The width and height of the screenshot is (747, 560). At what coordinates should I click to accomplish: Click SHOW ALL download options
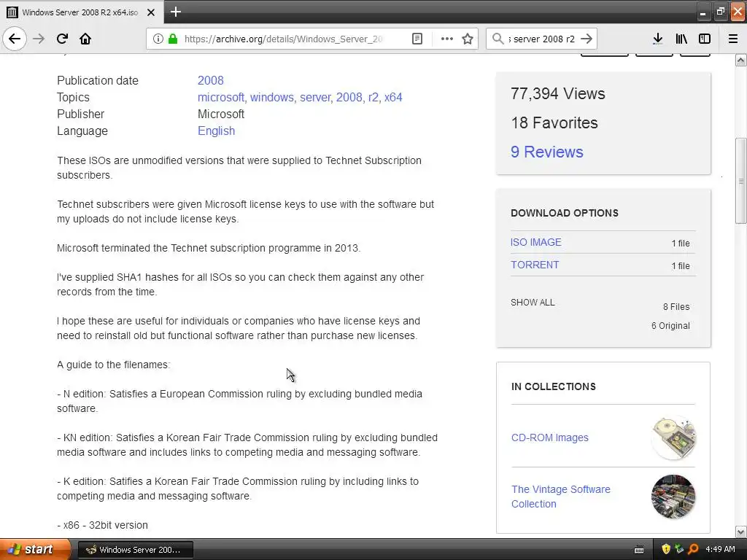click(x=533, y=303)
